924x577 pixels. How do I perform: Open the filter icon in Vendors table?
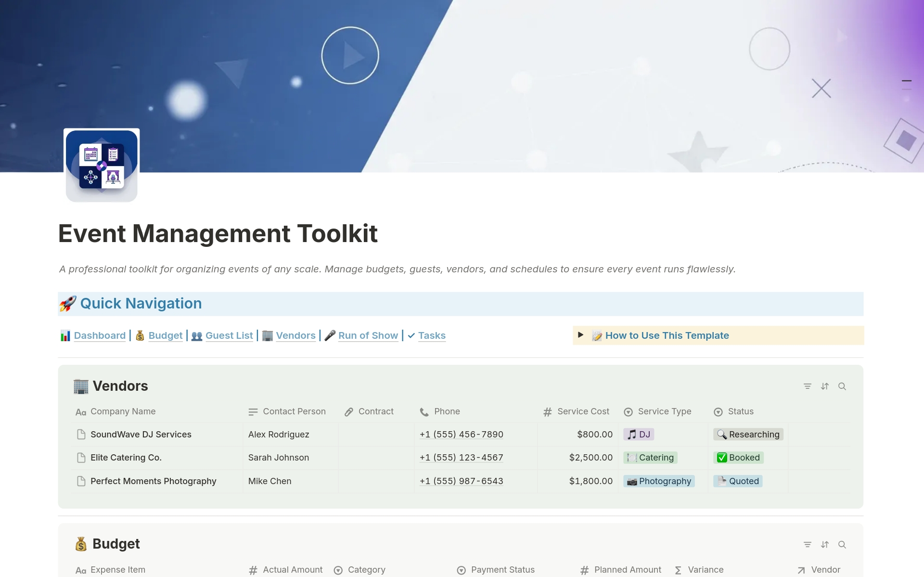click(808, 386)
